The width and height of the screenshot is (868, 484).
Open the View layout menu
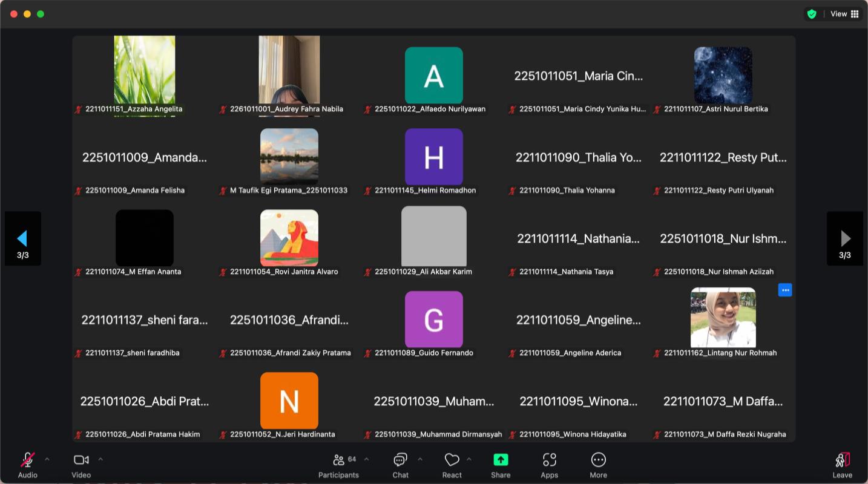tap(844, 14)
